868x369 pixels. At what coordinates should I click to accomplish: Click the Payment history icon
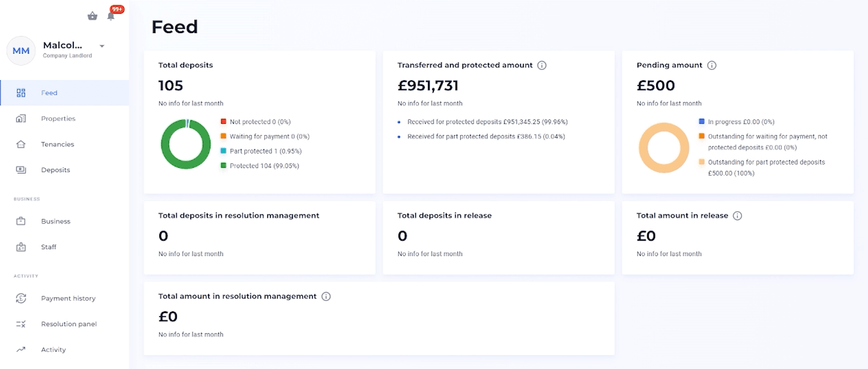pos(21,298)
